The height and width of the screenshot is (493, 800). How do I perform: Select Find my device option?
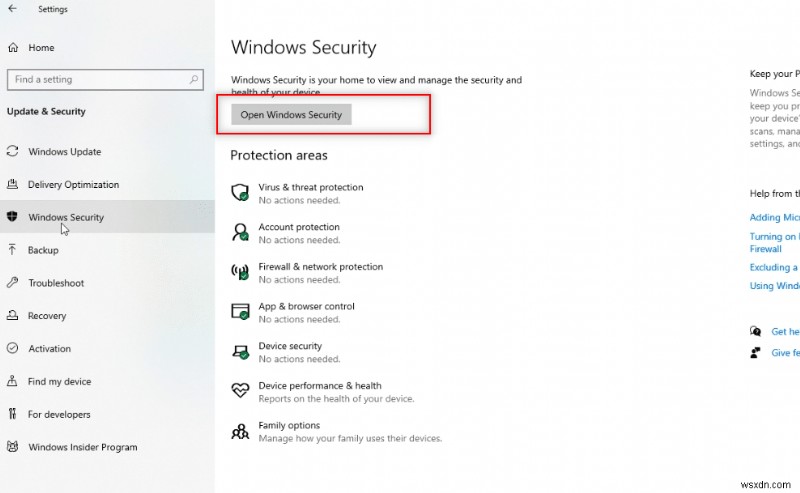click(59, 382)
